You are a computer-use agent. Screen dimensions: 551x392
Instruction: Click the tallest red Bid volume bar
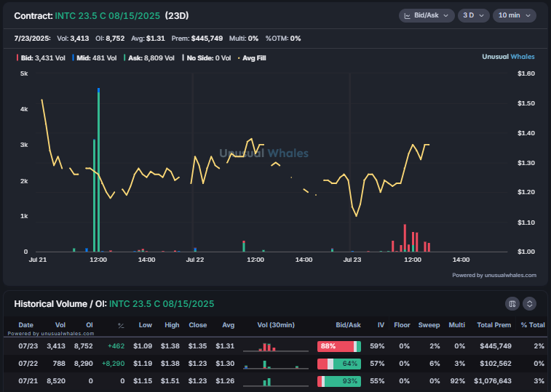[405, 238]
